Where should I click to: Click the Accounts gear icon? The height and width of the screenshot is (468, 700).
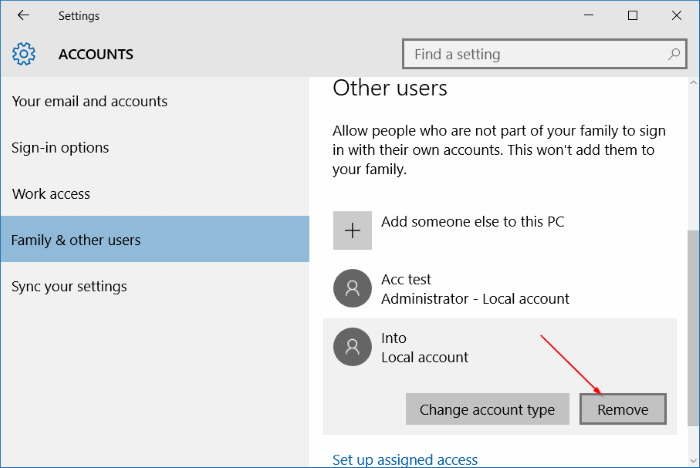[x=24, y=54]
